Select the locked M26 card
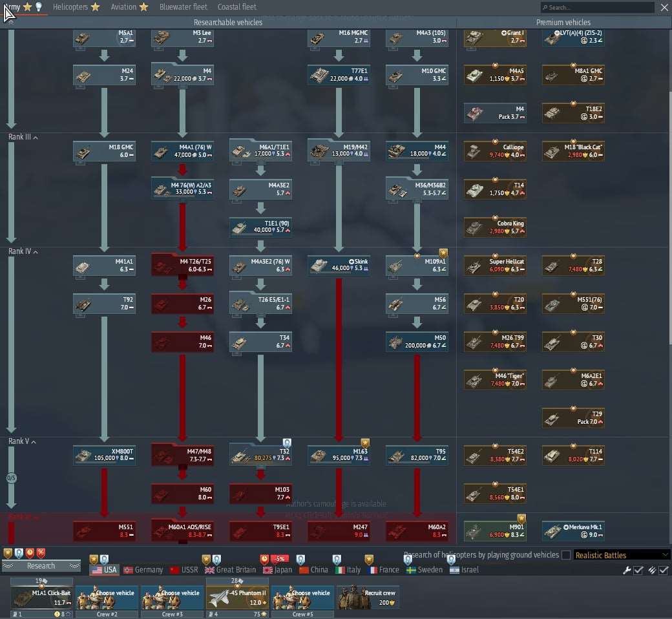This screenshot has height=619, width=672. pos(183,304)
